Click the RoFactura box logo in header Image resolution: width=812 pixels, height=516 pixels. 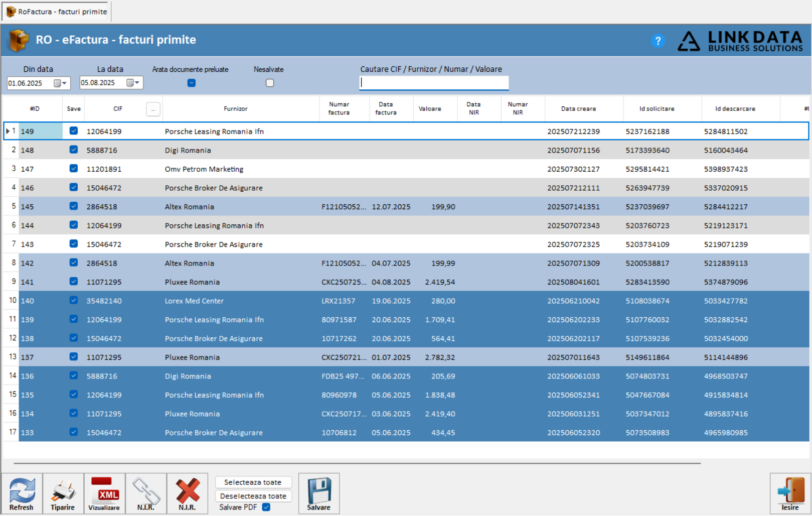tap(19, 40)
